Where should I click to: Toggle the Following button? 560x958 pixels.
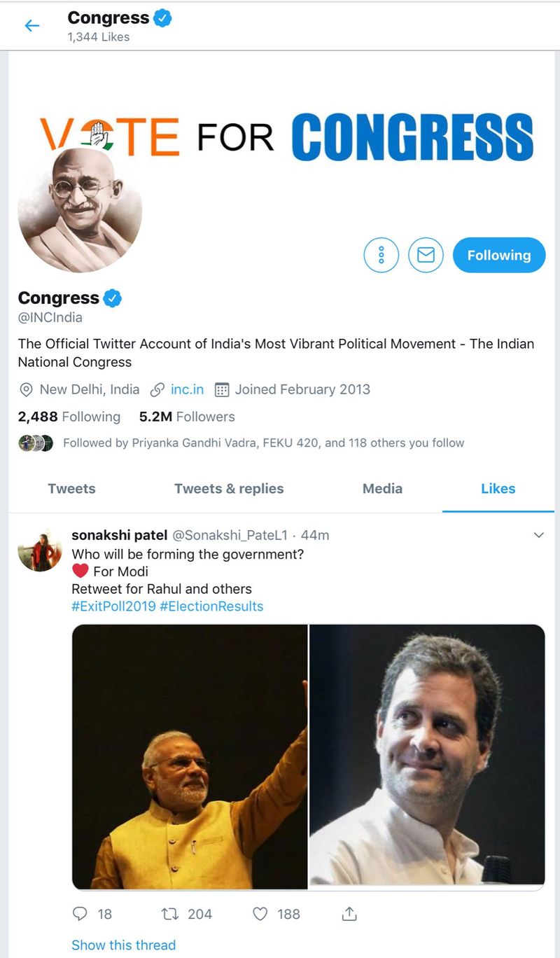click(498, 256)
